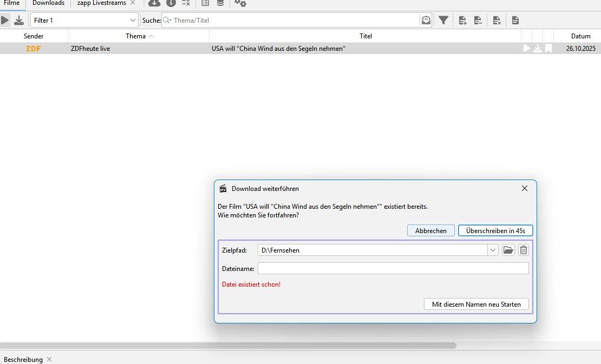This screenshot has height=364, width=601.
Task: Click bookmark icon in the ZDFheute live row
Action: (x=548, y=49)
